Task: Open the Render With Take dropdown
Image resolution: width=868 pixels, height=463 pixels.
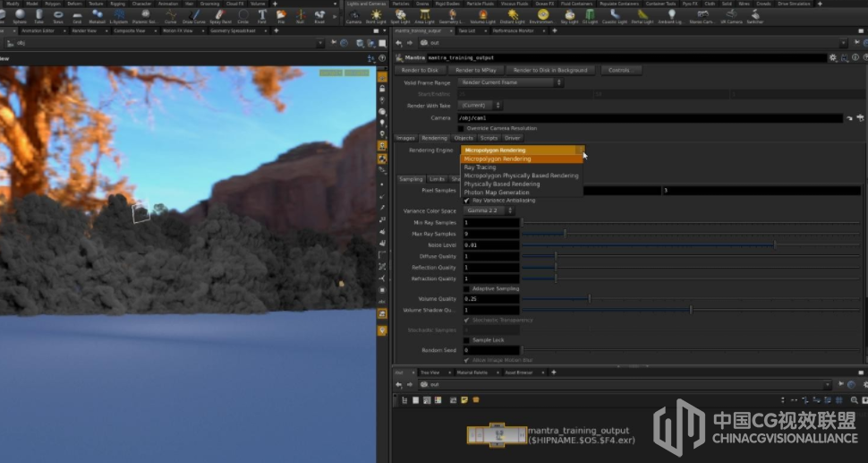Action: (480, 106)
